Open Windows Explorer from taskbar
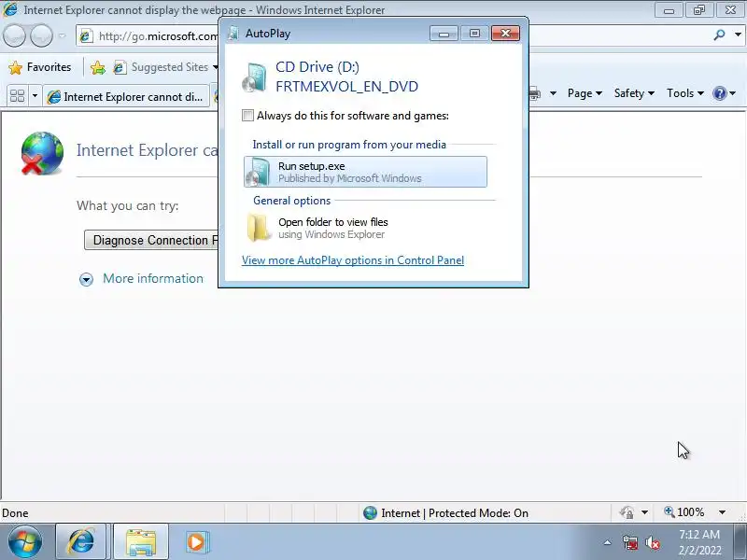747x560 pixels. [x=141, y=542]
